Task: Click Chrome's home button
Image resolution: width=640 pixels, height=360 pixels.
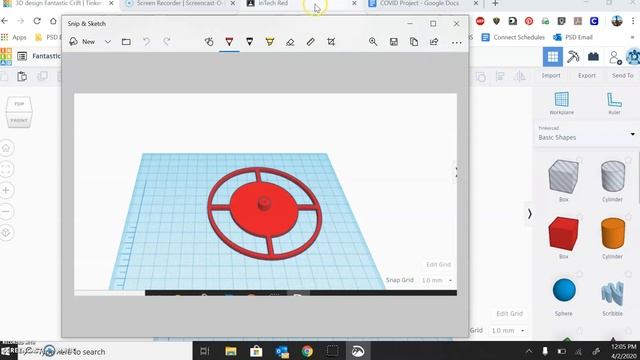Action: pos(53,20)
